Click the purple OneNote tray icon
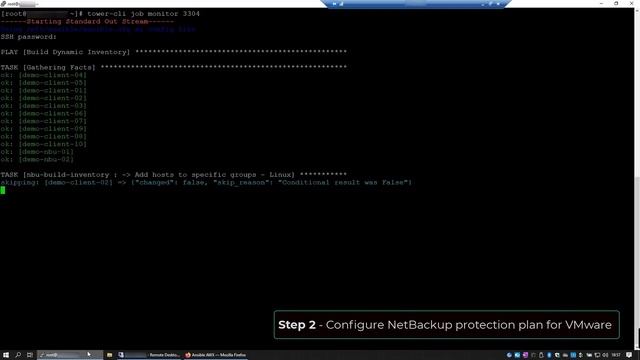This screenshot has height=360, width=640. pos(525,355)
